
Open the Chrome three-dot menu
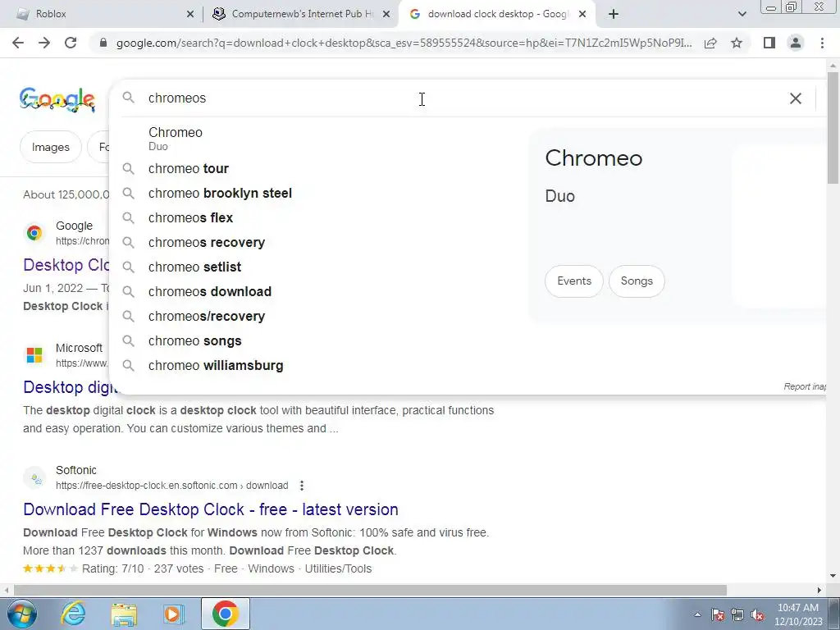tap(822, 43)
